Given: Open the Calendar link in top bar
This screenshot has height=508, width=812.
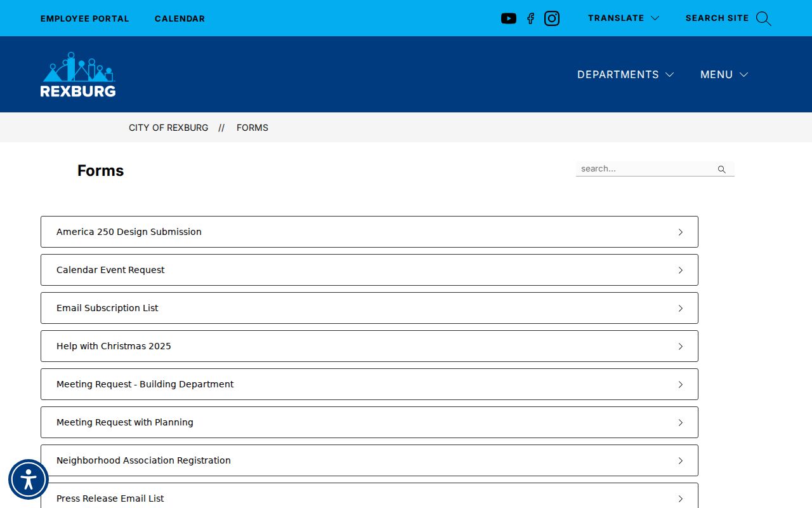Looking at the screenshot, I should [180, 18].
